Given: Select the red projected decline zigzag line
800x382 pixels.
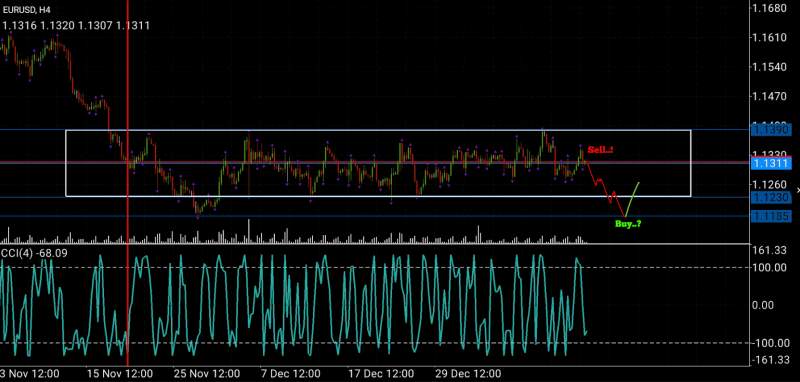Looking at the screenshot, I should pos(605,188).
